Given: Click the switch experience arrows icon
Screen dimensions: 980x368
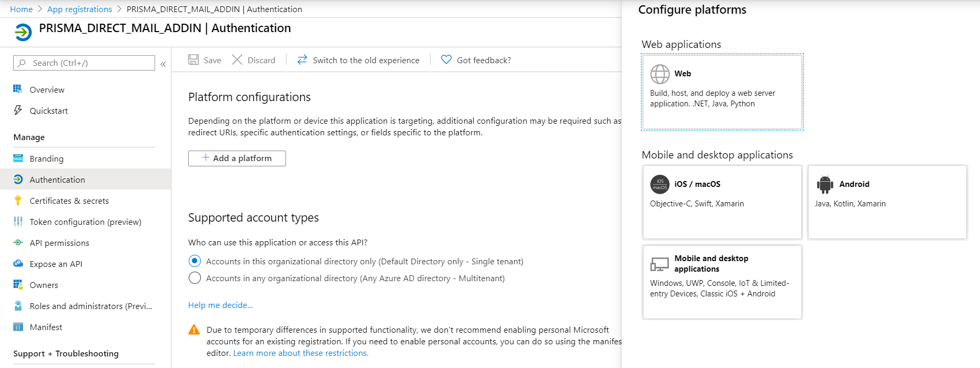Looking at the screenshot, I should pyautogui.click(x=302, y=60).
